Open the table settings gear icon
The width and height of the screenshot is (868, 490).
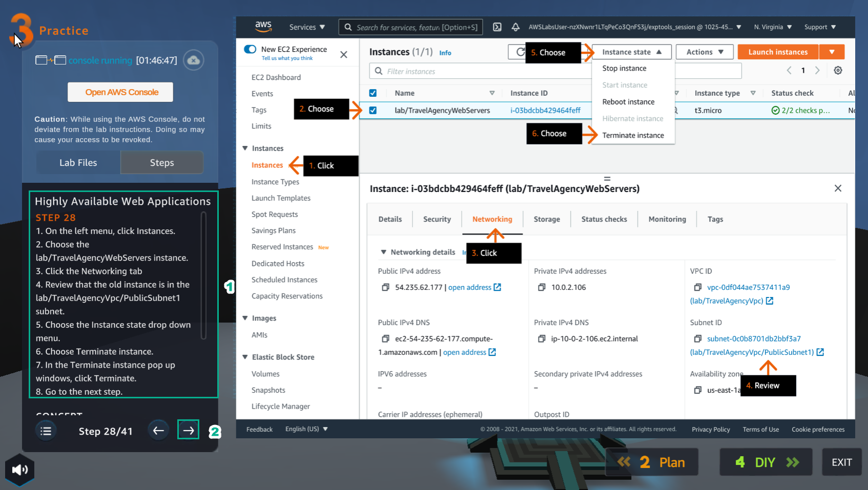click(838, 71)
